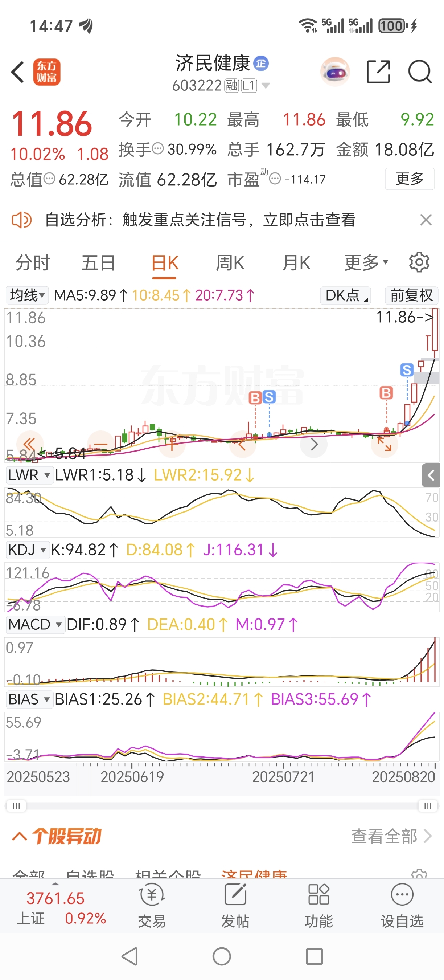Tap the fullscreen expand chart button

[384, 444]
